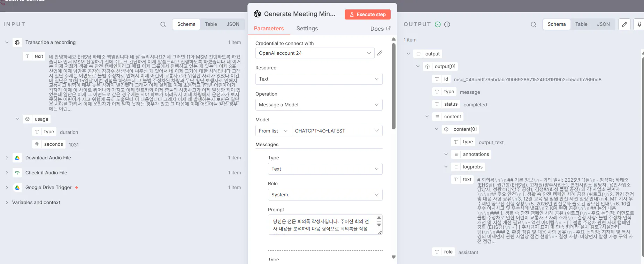Click the OpenAI logo in node header

258,14
